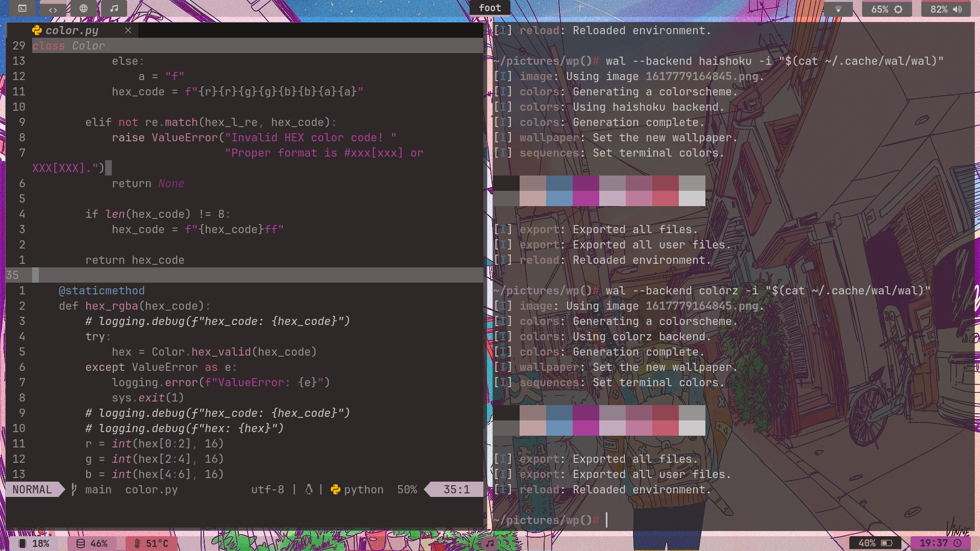Click the 'def hex_rgba(hex_code):' line
Screen dimensions: 980x551
tap(135, 306)
